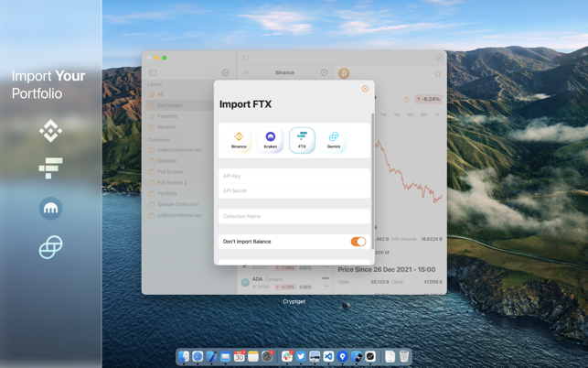Select the Kraken exchange tile

(x=271, y=140)
